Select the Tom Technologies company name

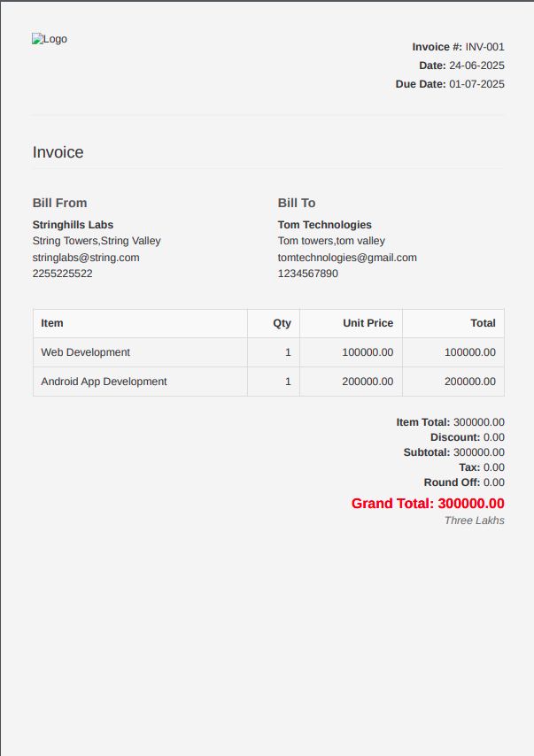click(x=325, y=225)
